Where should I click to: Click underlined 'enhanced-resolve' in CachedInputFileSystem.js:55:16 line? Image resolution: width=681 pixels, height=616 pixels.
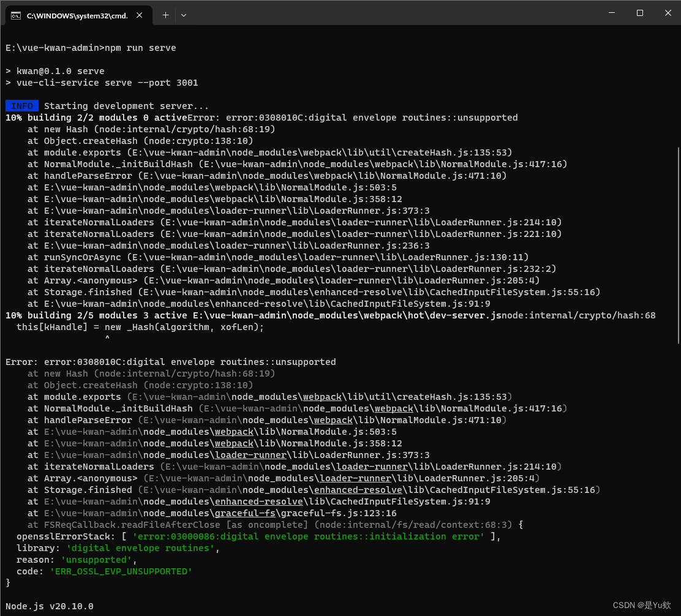coord(358,490)
